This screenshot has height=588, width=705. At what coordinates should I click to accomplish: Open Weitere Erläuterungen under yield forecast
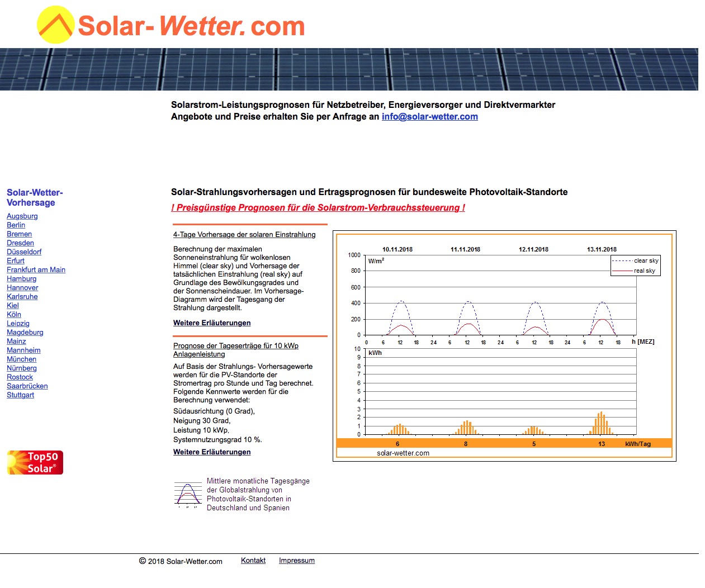pos(212,452)
